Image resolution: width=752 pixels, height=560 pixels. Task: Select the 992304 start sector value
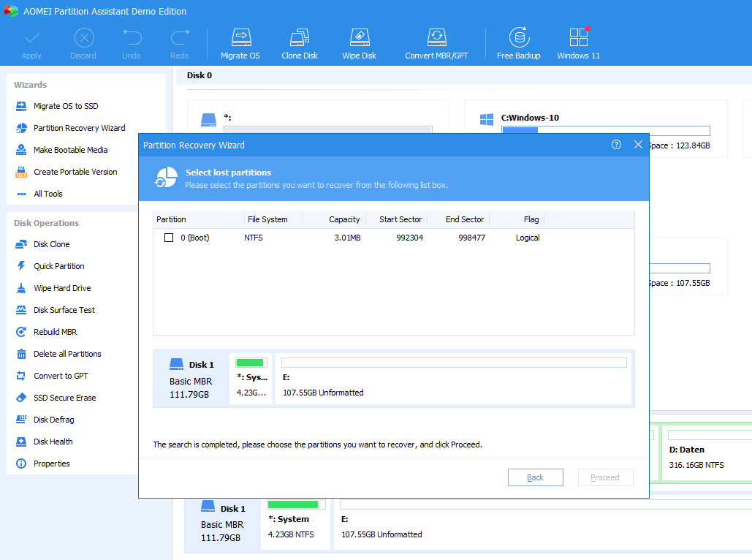[x=409, y=238]
